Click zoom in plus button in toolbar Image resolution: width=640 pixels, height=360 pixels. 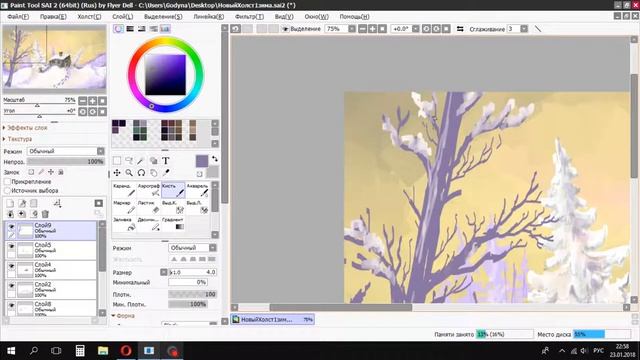(372, 29)
